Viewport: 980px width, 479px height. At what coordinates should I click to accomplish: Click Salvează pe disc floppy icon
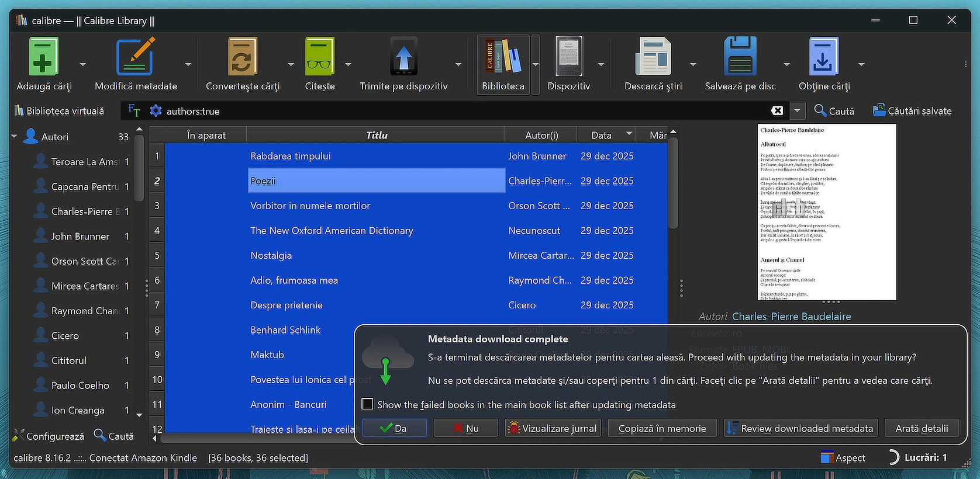[x=740, y=57]
